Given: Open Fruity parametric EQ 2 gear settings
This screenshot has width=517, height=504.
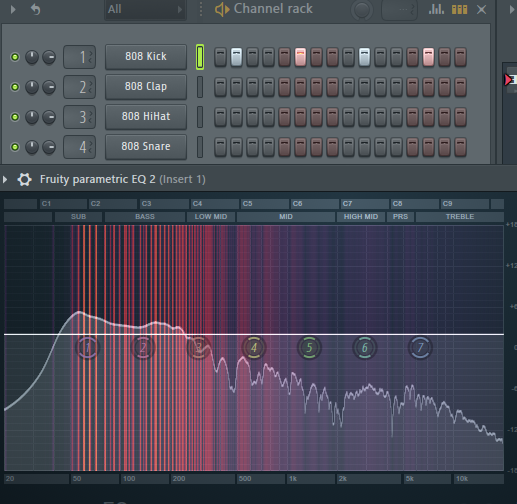Looking at the screenshot, I should coord(24,180).
